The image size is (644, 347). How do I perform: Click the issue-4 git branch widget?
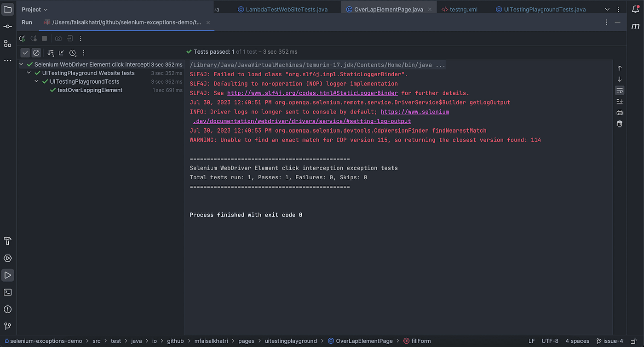[609, 341]
